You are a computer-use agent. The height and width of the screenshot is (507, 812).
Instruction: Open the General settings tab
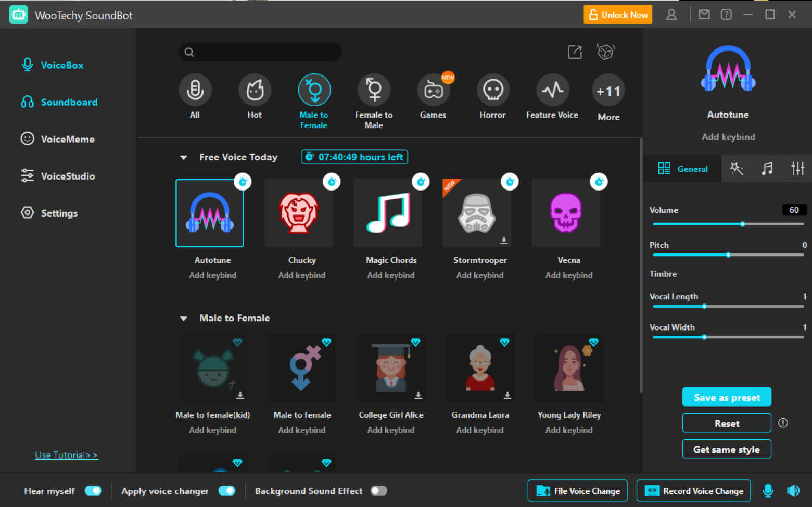[x=682, y=169]
